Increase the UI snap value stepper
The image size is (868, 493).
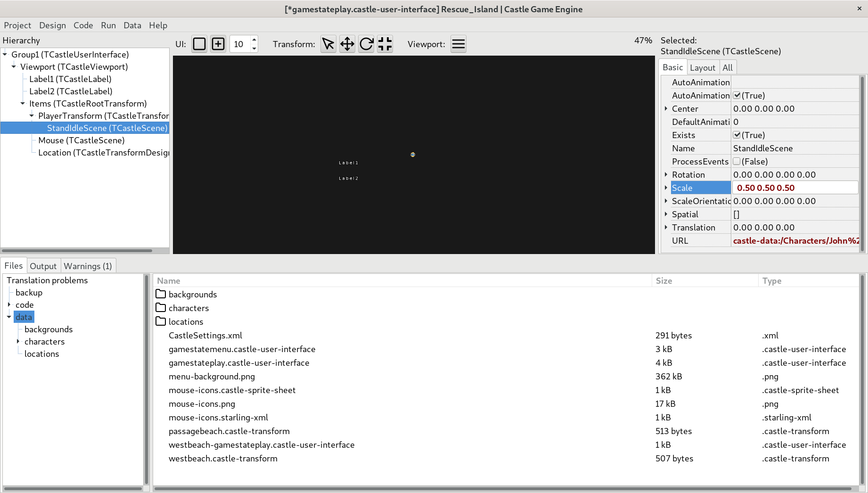[254, 40]
